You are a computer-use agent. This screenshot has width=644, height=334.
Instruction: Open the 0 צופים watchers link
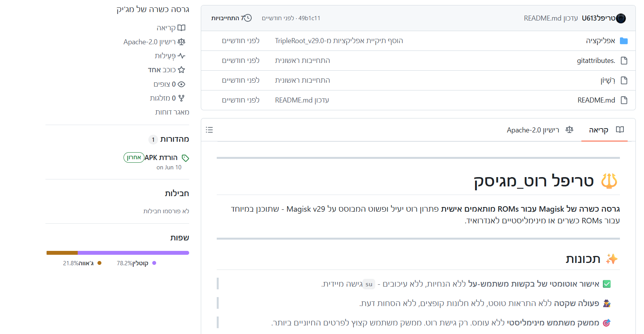coord(169,84)
